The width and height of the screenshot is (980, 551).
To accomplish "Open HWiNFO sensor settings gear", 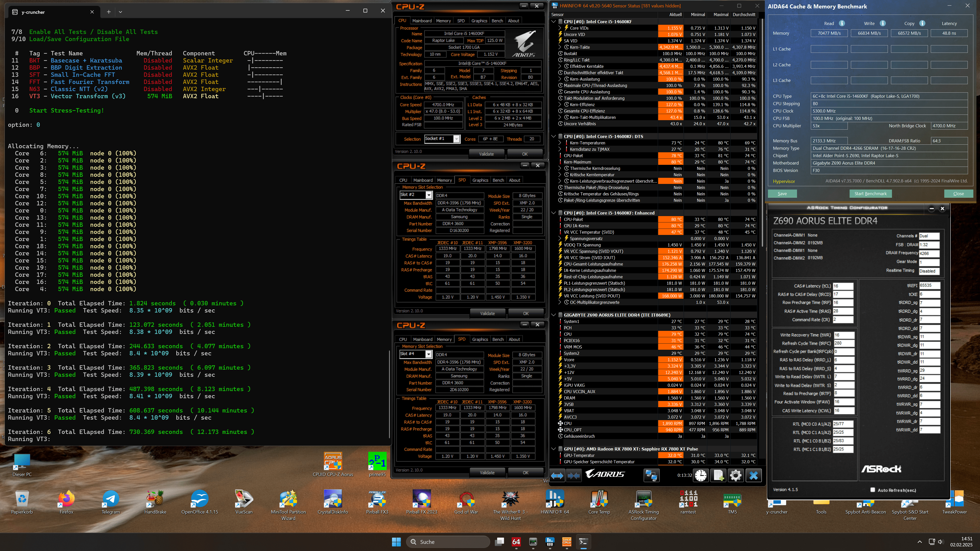I will coord(736,475).
